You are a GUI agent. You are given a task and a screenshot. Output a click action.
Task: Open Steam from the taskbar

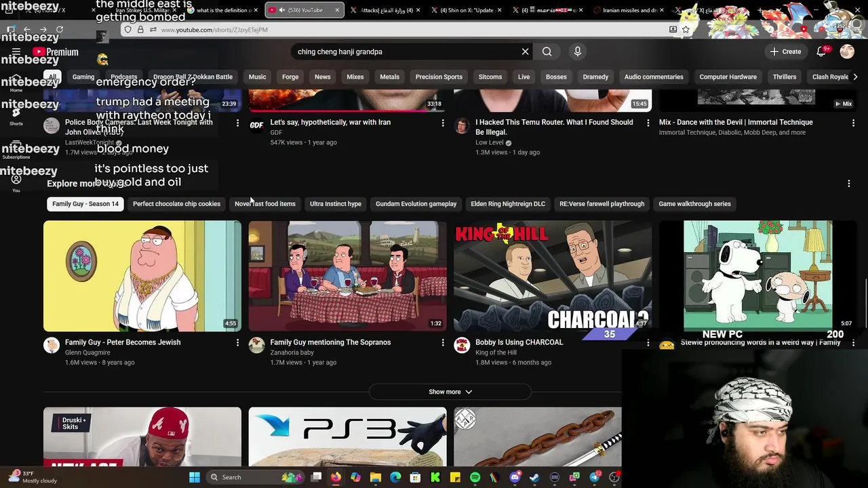pyautogui.click(x=534, y=477)
